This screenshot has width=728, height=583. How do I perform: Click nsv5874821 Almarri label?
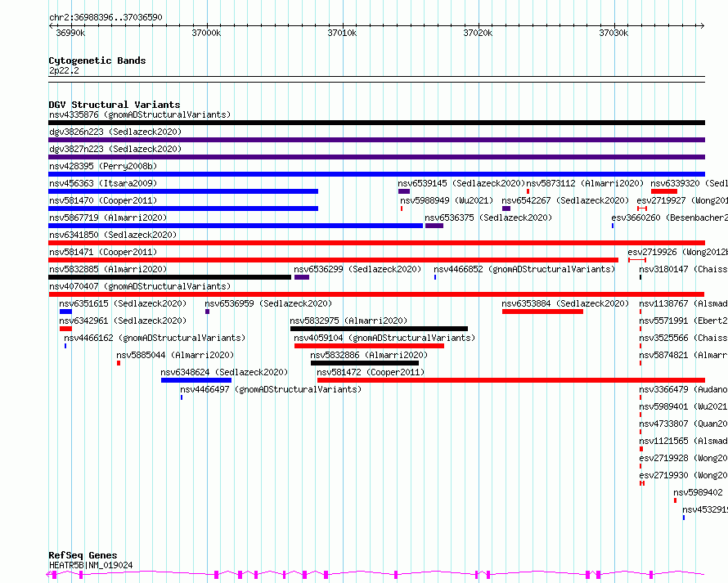tap(684, 355)
